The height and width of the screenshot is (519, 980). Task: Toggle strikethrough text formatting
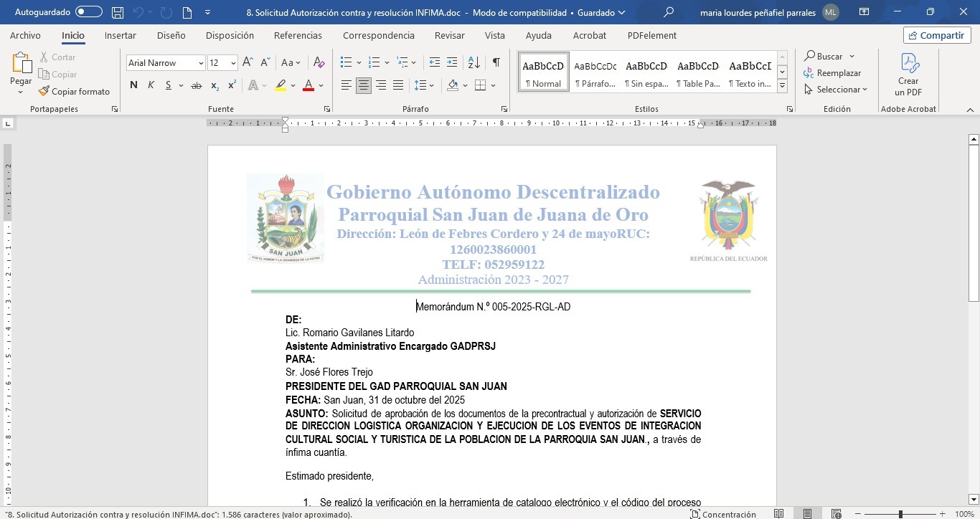coord(196,85)
